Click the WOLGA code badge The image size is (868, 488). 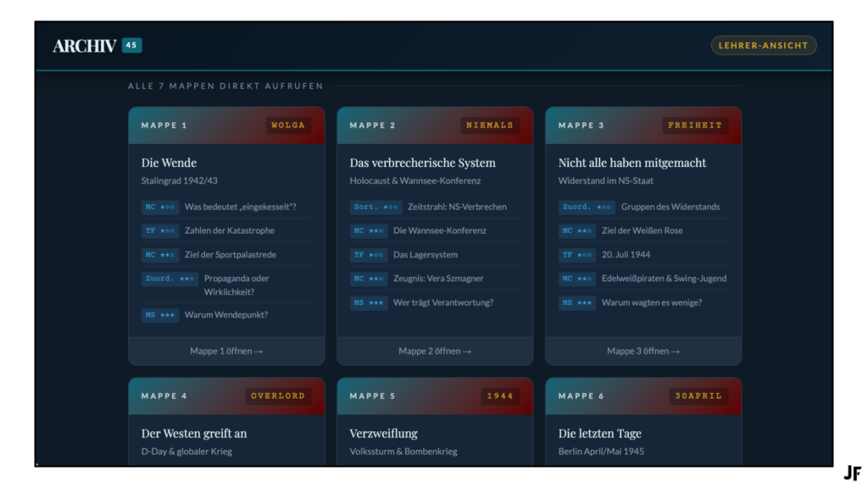click(287, 125)
